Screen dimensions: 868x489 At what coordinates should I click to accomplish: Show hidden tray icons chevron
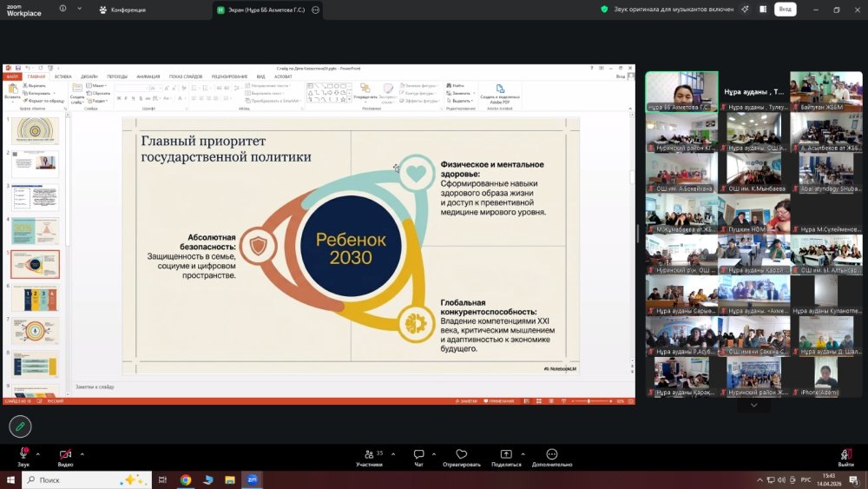pyautogui.click(x=759, y=479)
